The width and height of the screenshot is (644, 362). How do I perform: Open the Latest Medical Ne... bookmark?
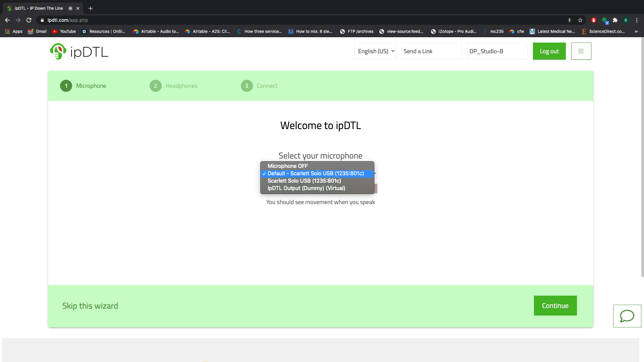552,32
